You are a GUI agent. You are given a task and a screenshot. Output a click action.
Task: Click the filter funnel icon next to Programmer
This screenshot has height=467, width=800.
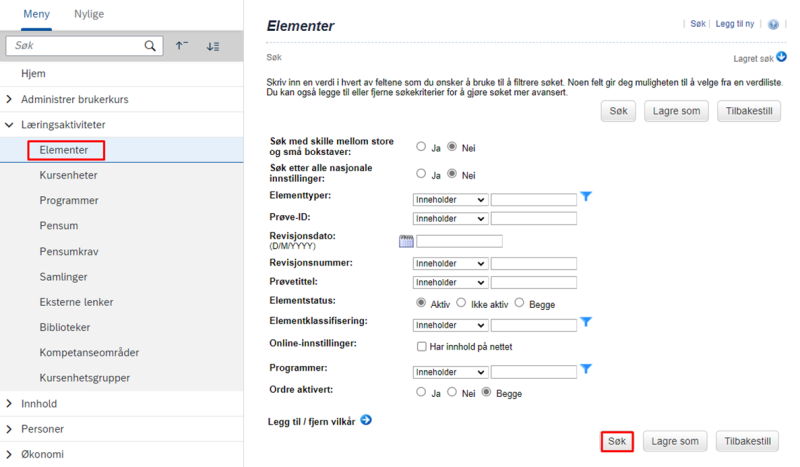(x=586, y=368)
